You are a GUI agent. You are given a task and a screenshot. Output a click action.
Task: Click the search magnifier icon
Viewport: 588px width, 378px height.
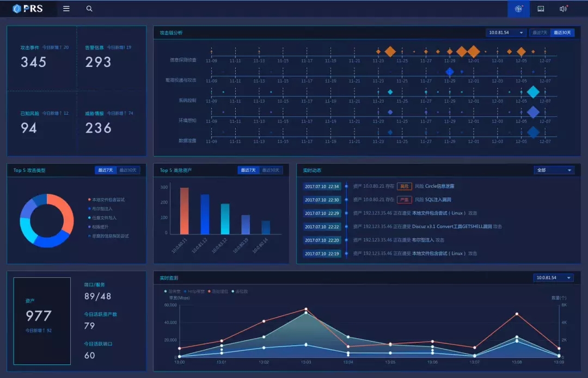tap(89, 9)
